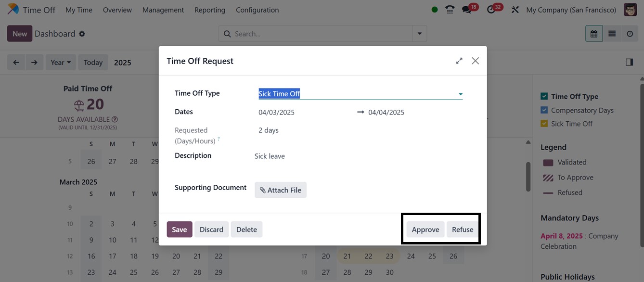The image size is (644, 282).
Task: Go to previous year with left arrow
Action: click(x=16, y=62)
